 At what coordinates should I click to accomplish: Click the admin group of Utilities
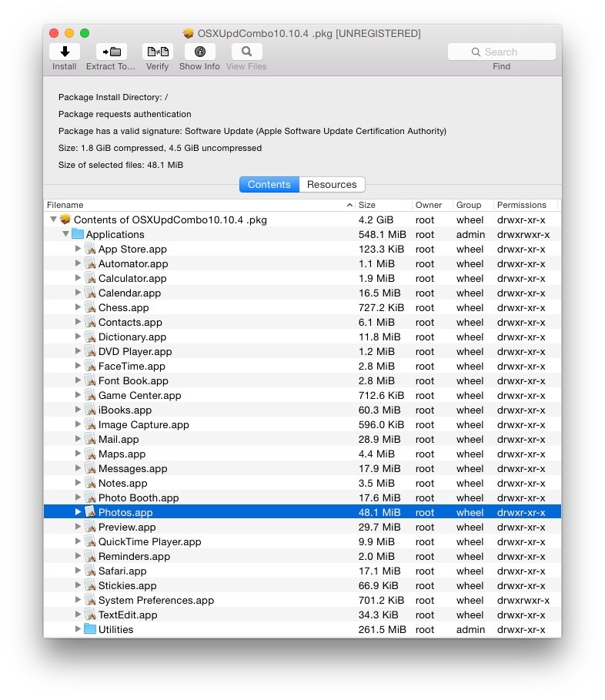pyautogui.click(x=470, y=629)
